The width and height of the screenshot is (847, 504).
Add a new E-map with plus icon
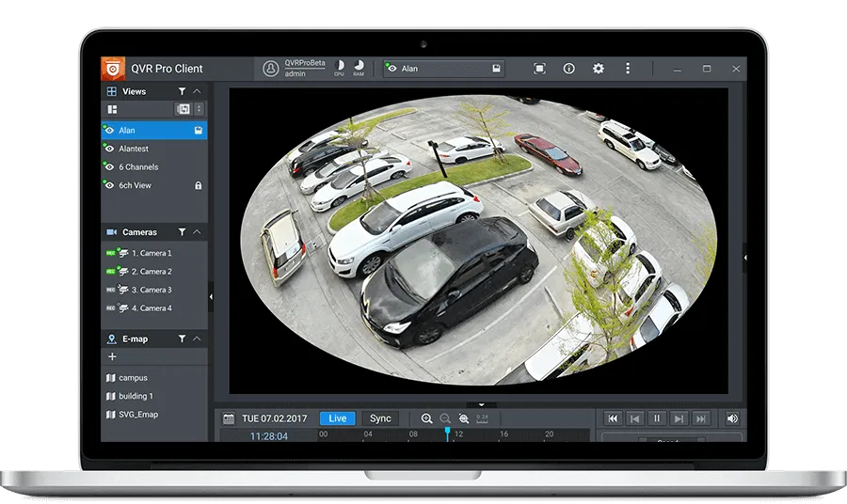pos(112,356)
